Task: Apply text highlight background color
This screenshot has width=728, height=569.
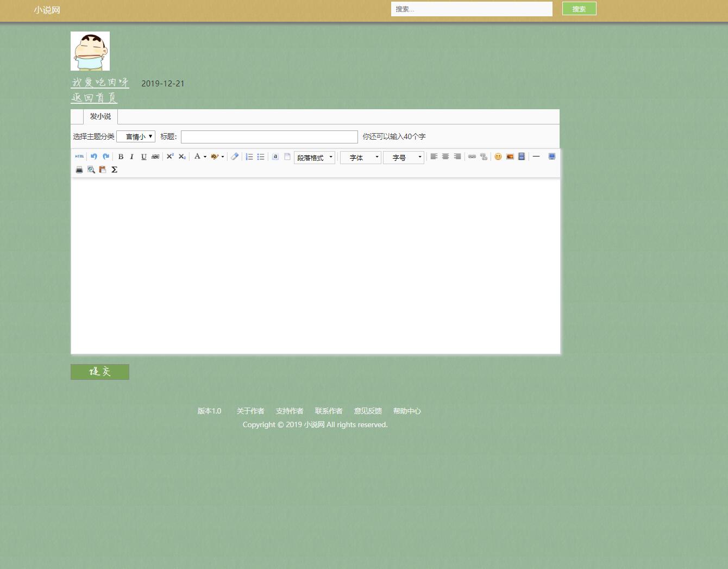Action: (215, 157)
